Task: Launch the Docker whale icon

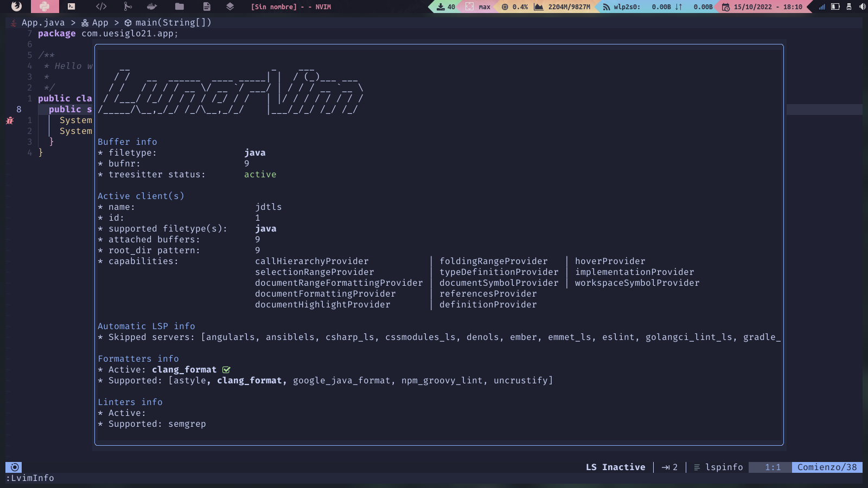Action: [152, 7]
